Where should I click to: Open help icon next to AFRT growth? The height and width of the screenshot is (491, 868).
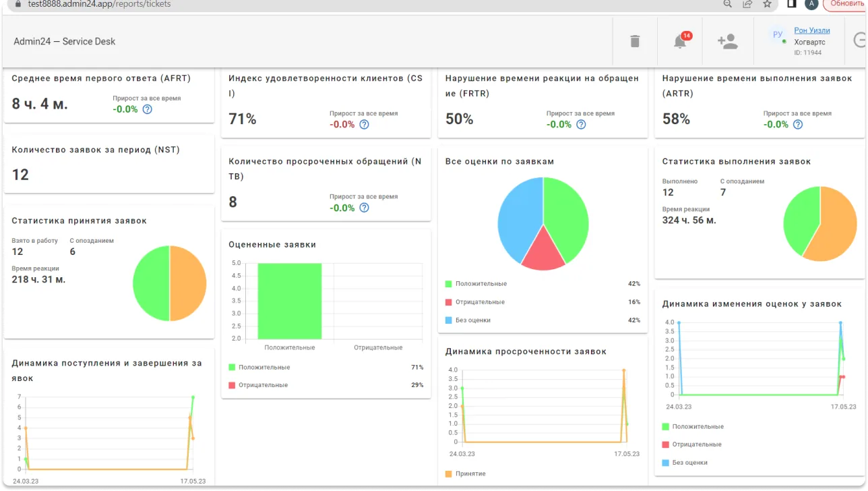[148, 109]
